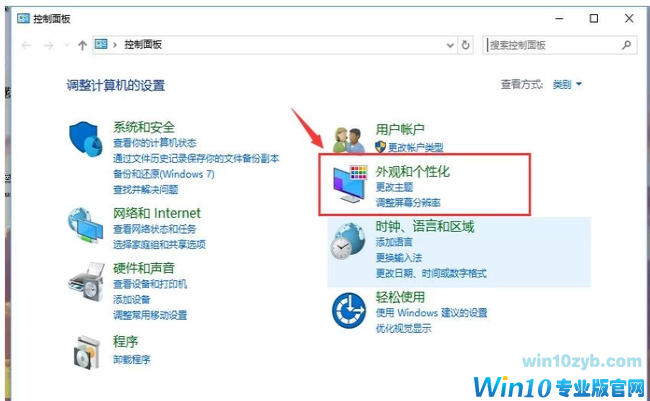Go up one level with up arrow

[82, 45]
